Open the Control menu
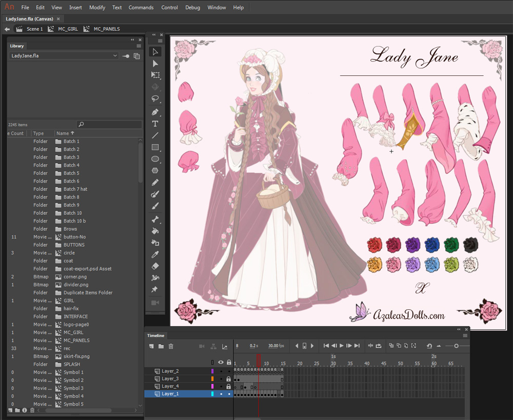This screenshot has width=513, height=420. pyautogui.click(x=169, y=7)
